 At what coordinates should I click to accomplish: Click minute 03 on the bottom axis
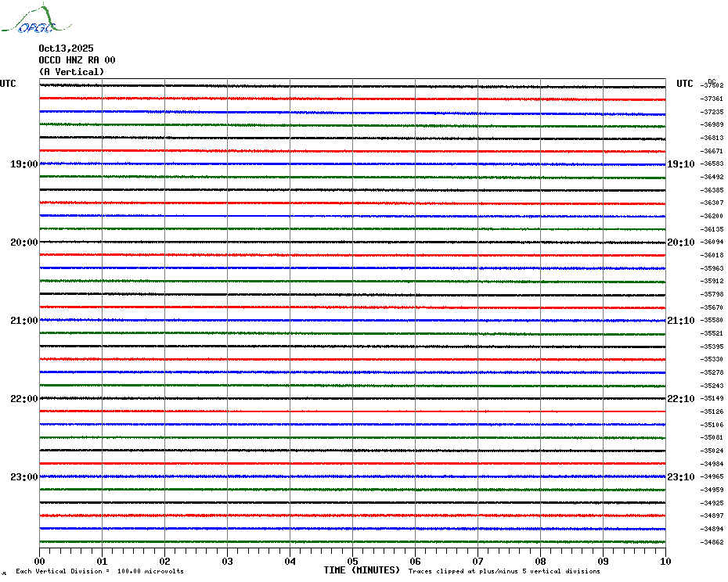[x=227, y=561]
